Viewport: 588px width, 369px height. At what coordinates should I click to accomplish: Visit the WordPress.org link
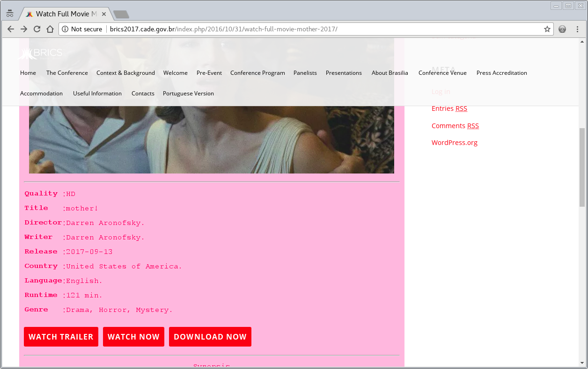tap(455, 143)
